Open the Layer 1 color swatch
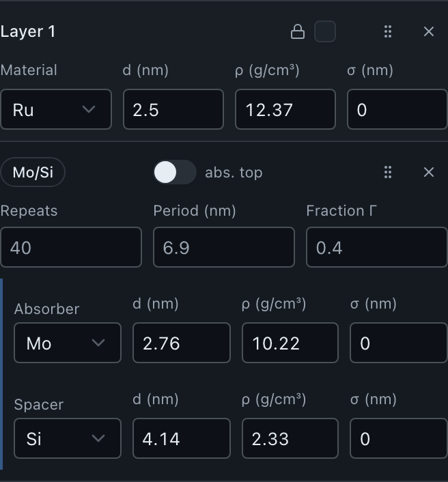448x482 pixels. 324,31
